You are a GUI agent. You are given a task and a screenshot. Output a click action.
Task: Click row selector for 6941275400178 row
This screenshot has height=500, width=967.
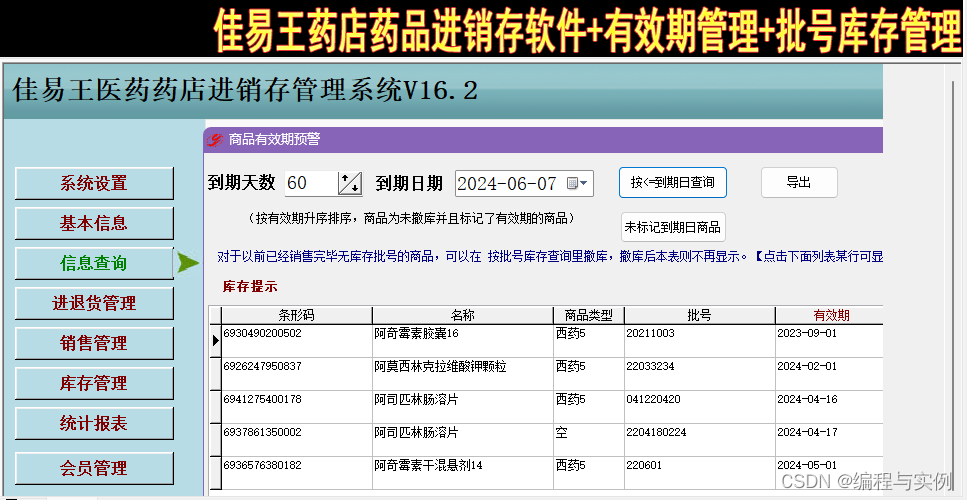coord(215,407)
